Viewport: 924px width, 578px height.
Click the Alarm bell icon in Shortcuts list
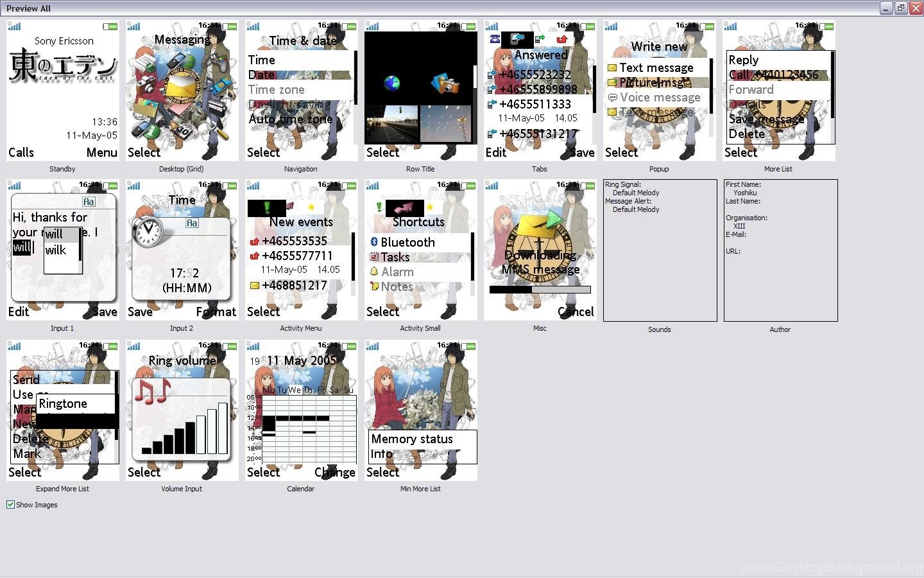[373, 272]
